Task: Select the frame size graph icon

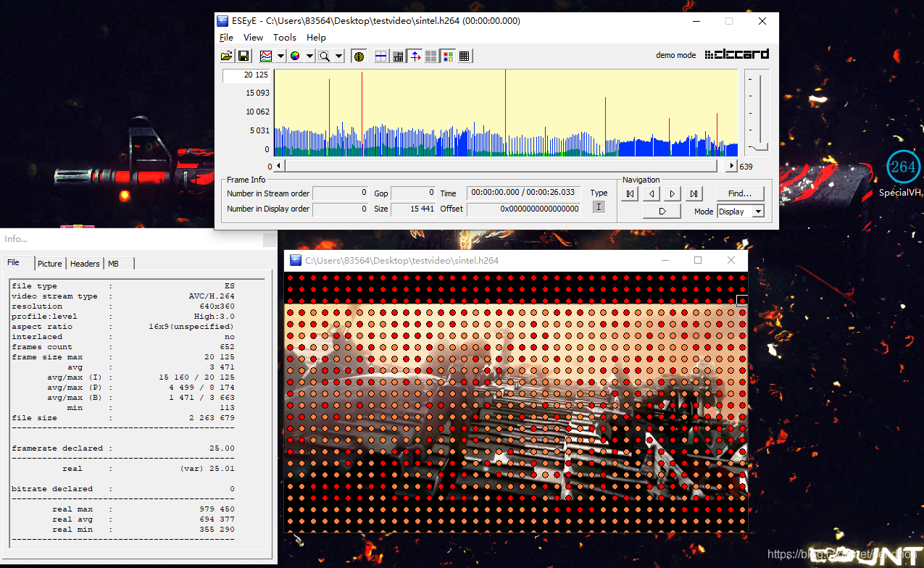Action: (x=266, y=56)
